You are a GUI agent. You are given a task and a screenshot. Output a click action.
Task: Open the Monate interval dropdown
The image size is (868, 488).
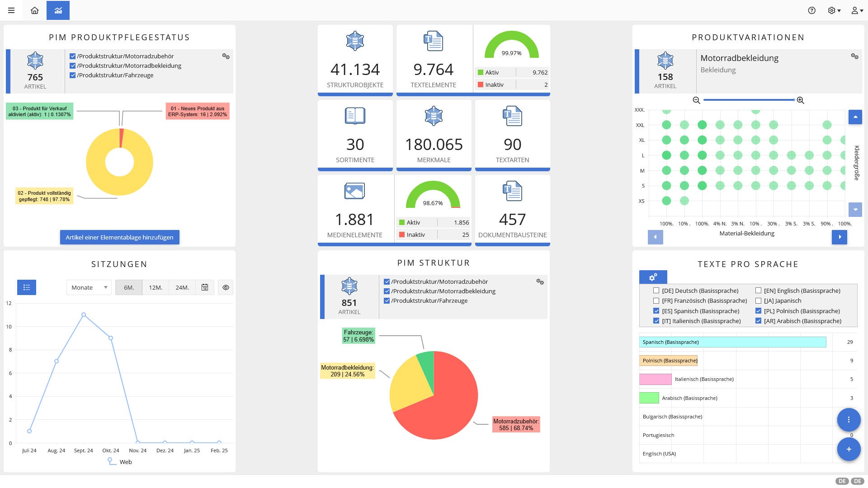(89, 287)
